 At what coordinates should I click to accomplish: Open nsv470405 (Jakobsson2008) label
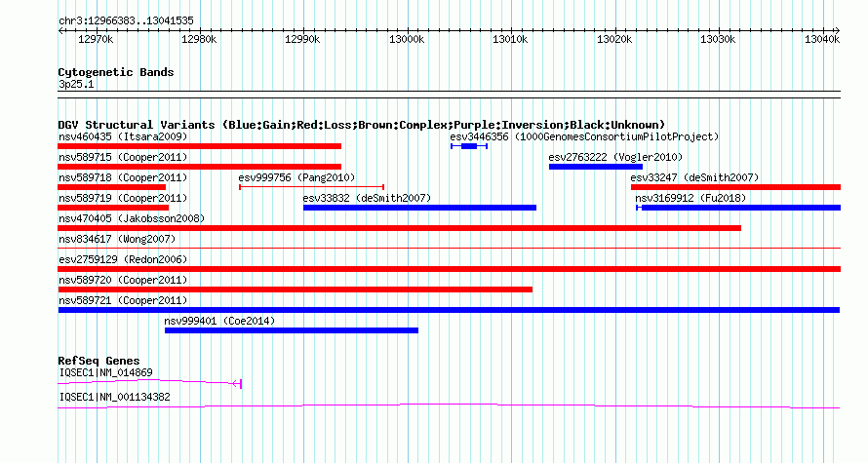click(132, 218)
